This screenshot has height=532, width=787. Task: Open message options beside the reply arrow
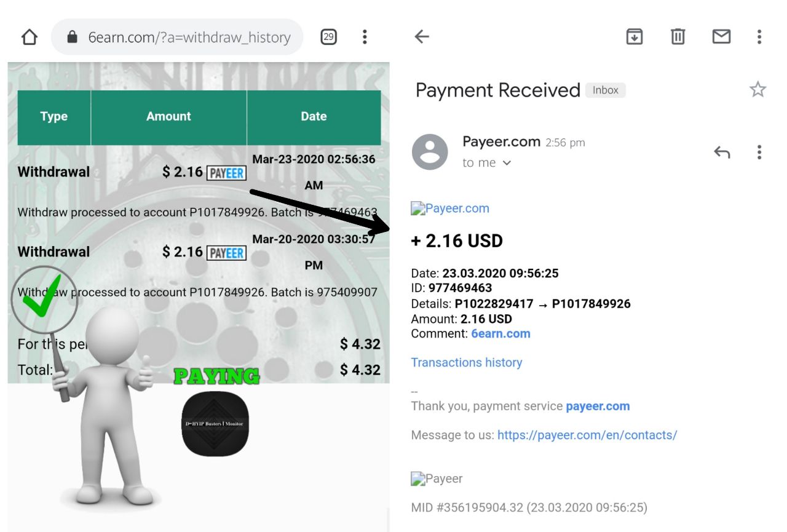(759, 152)
